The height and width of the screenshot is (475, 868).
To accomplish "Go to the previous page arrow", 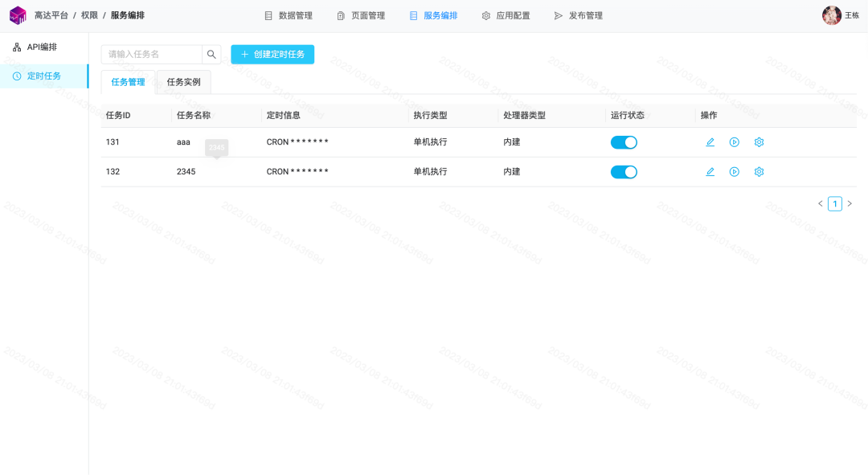I will [x=821, y=203].
